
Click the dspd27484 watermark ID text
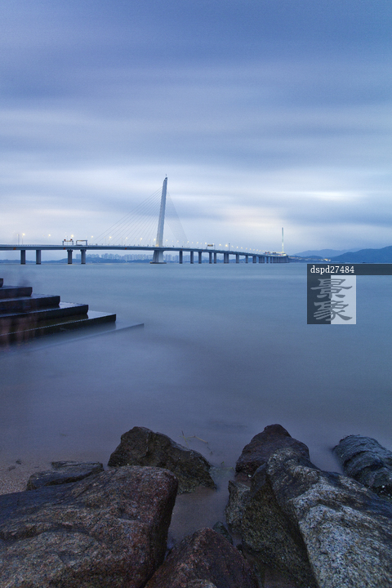click(x=332, y=269)
